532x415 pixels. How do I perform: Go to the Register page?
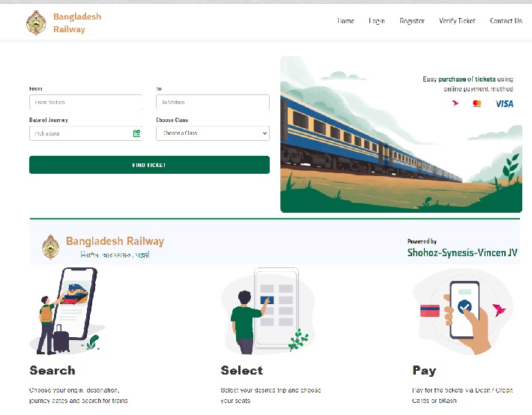[x=412, y=21]
